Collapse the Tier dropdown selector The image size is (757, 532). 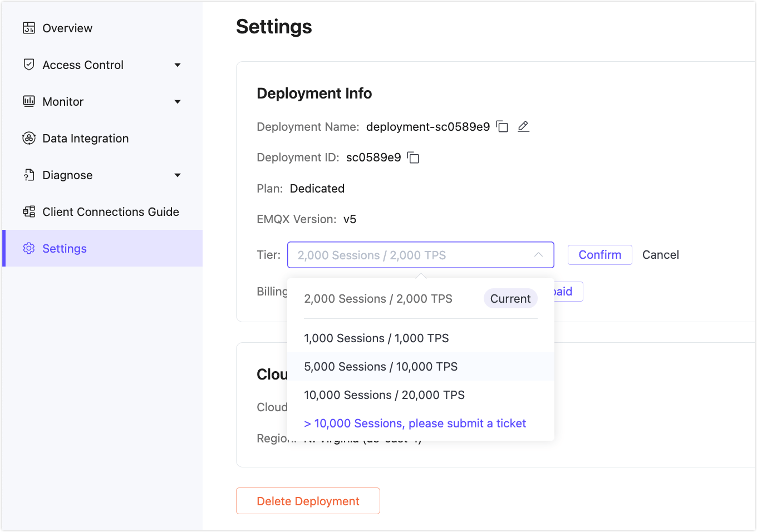coord(538,255)
